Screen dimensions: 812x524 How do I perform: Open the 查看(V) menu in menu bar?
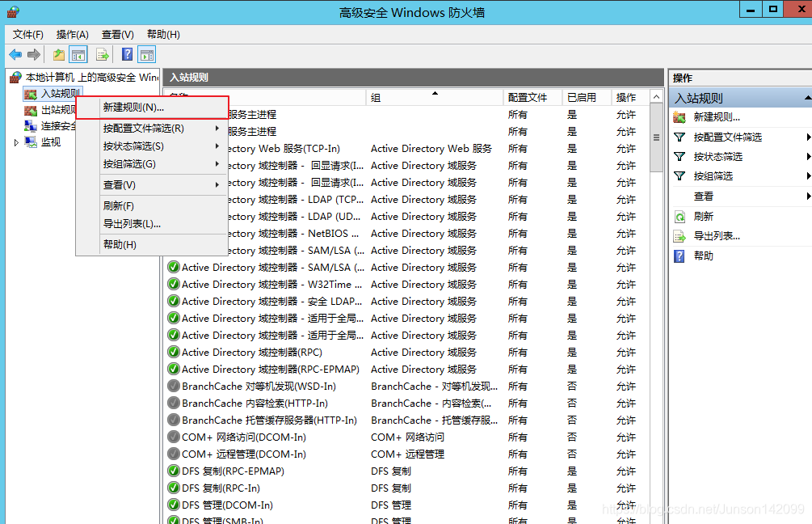tap(117, 34)
